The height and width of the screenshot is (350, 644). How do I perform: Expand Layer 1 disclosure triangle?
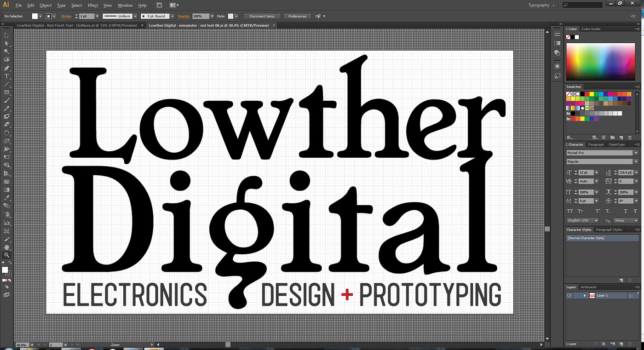pos(585,296)
